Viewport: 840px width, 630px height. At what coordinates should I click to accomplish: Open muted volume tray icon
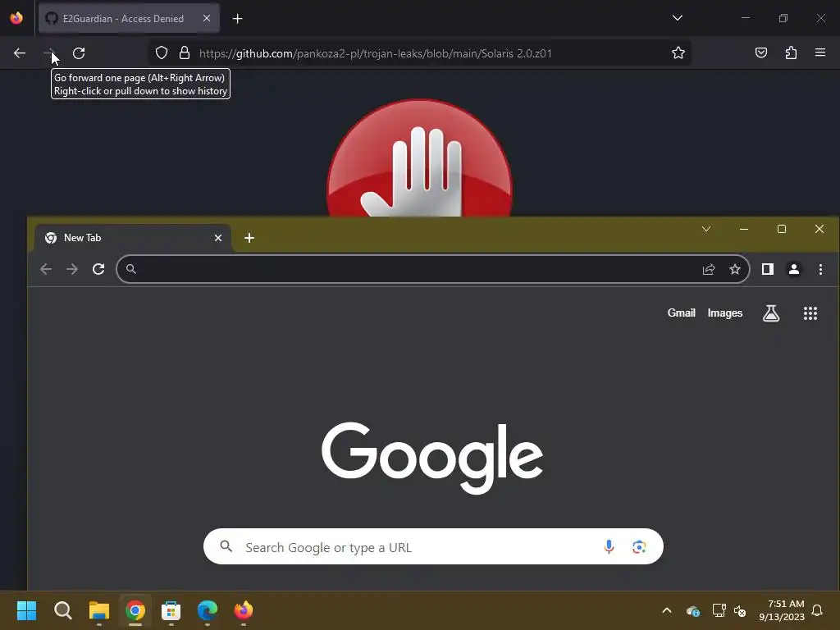tap(740, 610)
